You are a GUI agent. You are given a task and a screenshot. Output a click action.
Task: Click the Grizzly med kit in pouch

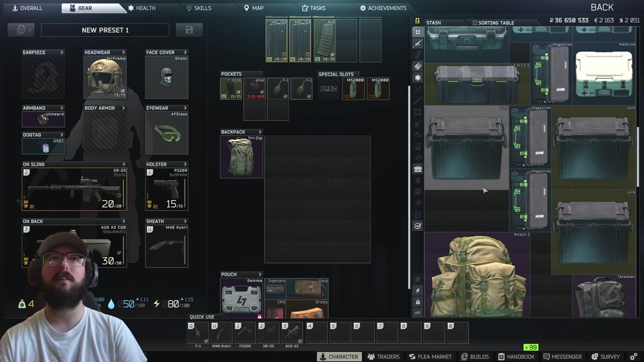(x=308, y=309)
